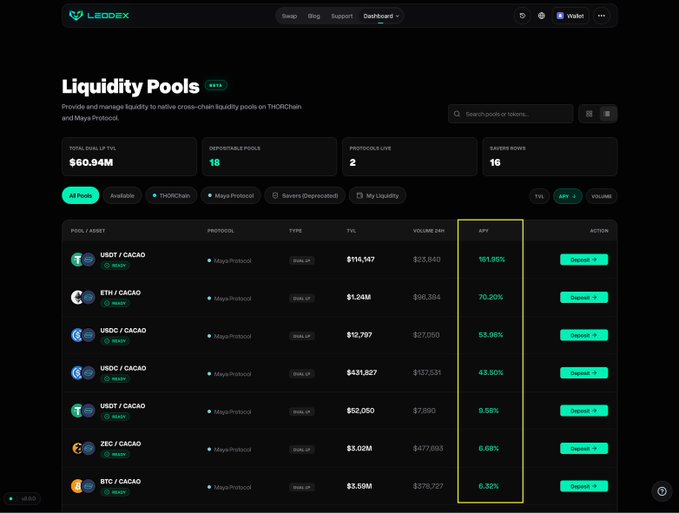Click the ETH / CACAO pool name
Screen dimensions: 679x513
[x=120, y=293]
